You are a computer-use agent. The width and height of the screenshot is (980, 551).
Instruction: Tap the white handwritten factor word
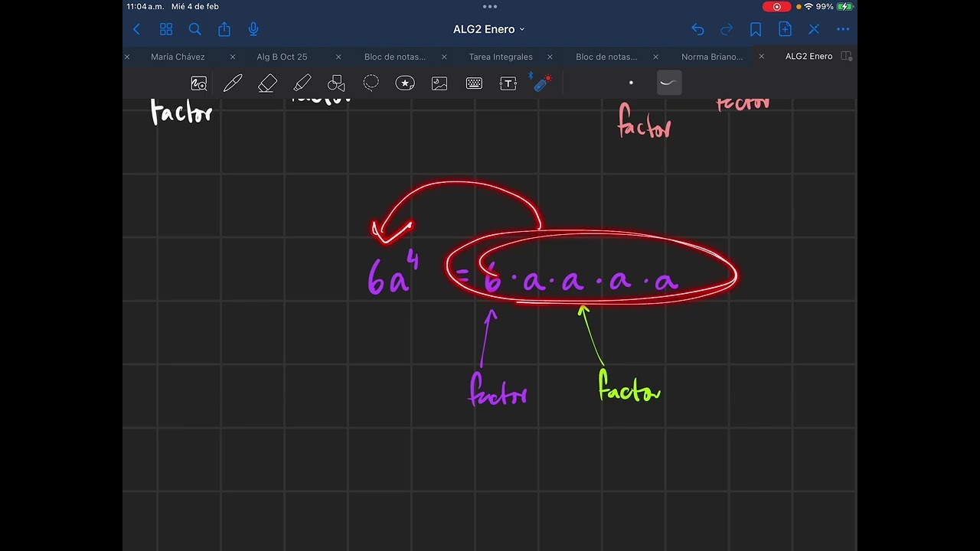coord(181,112)
